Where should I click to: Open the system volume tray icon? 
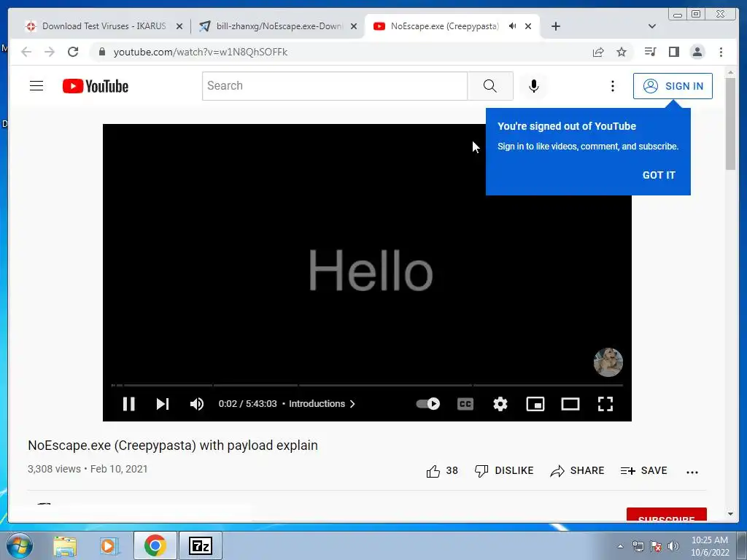pos(673,546)
